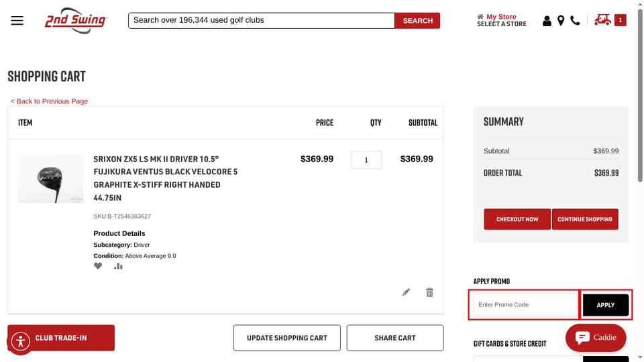Click the item subtotal $369.99 in table

point(417,159)
